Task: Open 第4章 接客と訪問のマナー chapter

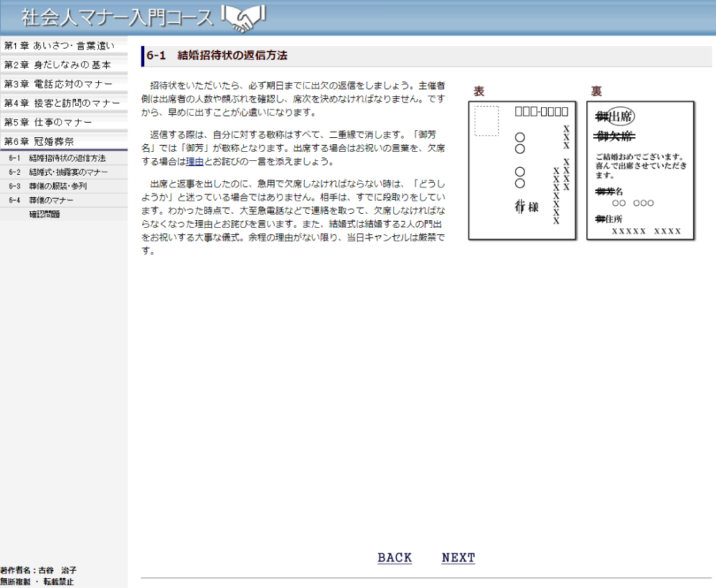Action: (62, 103)
